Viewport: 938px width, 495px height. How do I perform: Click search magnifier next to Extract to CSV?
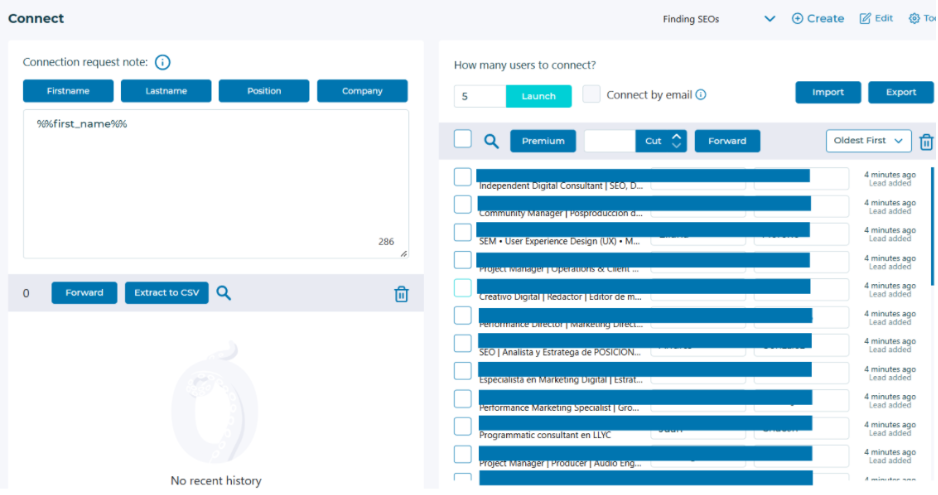pos(223,293)
